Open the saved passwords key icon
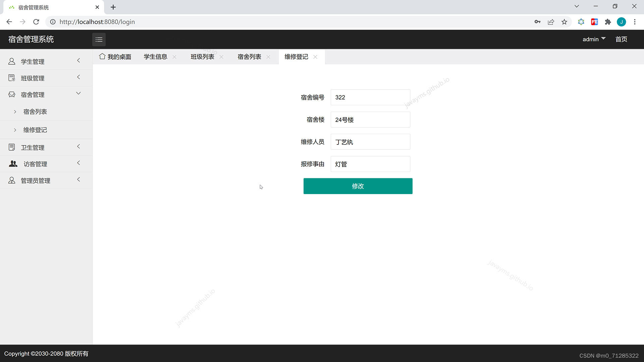 (x=537, y=22)
